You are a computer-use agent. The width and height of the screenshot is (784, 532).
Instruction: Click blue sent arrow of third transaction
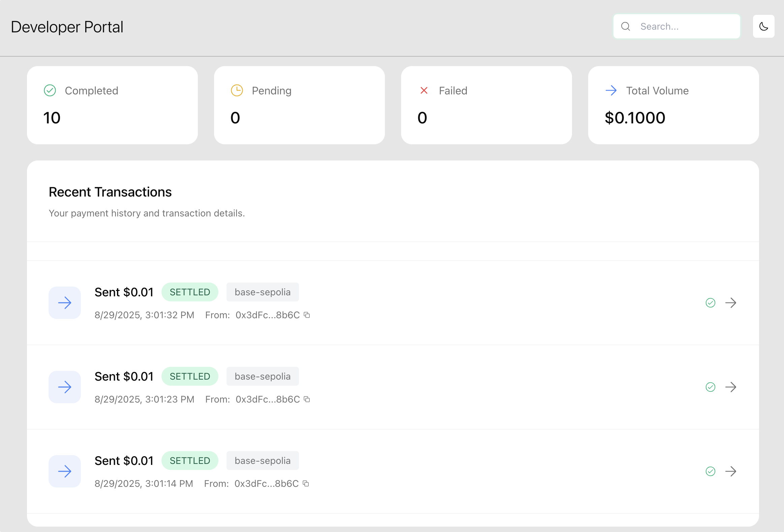point(65,471)
